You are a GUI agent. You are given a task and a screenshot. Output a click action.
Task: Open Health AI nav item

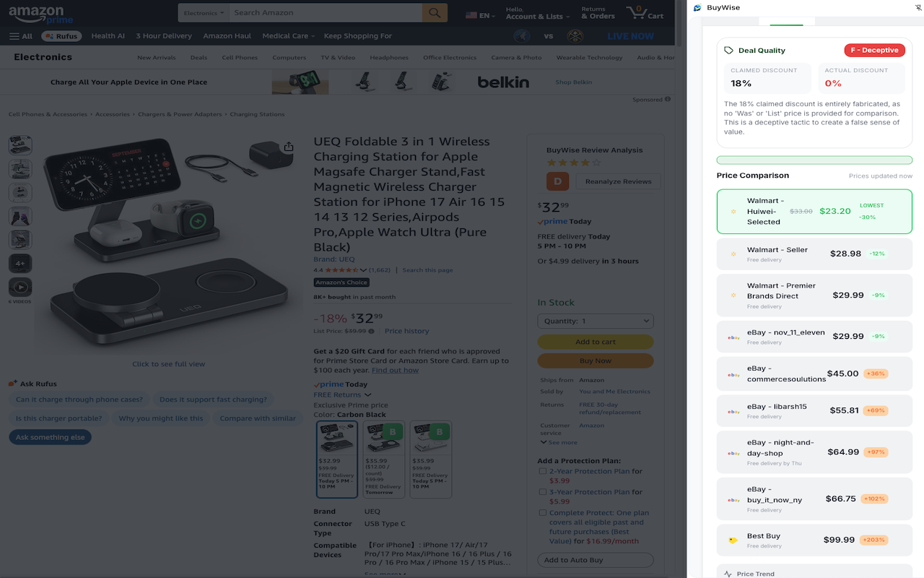108,36
